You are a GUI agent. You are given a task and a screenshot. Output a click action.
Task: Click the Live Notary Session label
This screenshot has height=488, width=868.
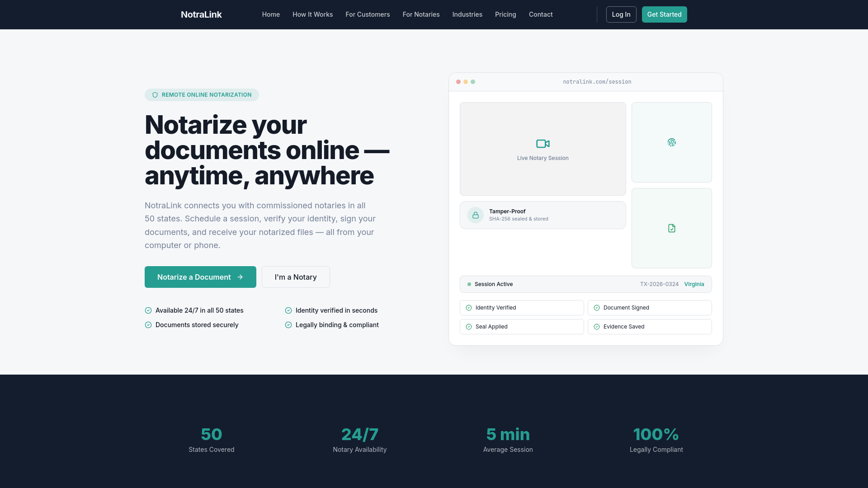[x=543, y=158]
